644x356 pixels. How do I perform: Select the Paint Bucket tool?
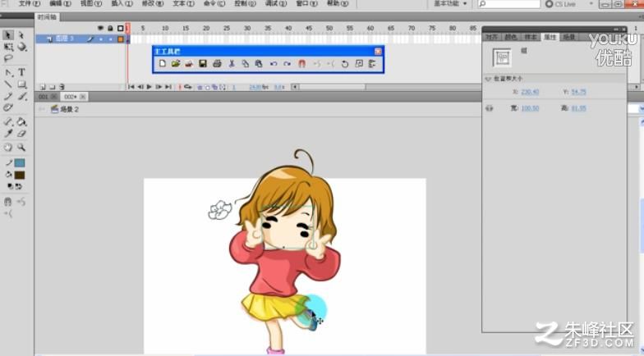point(21,121)
